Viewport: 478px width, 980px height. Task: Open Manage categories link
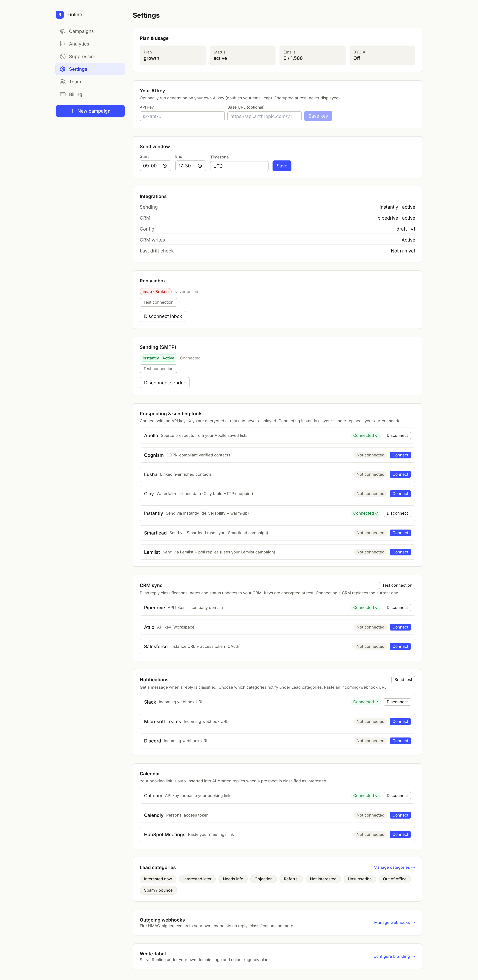(x=394, y=867)
